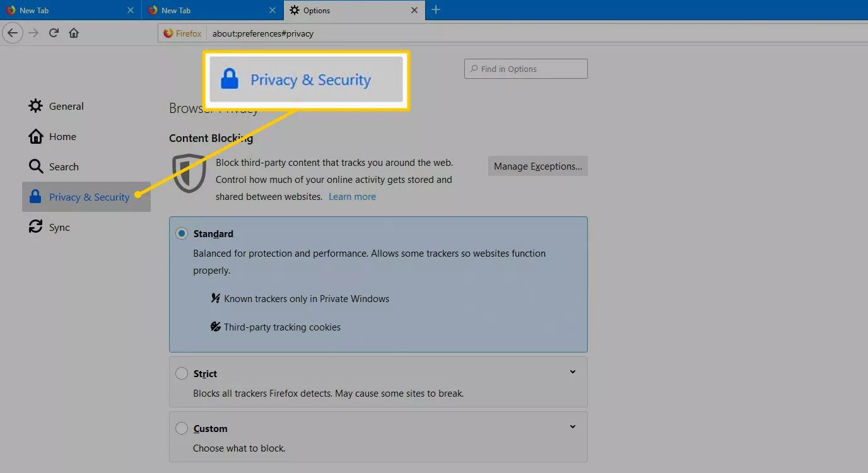Image resolution: width=868 pixels, height=473 pixels.
Task: Click the Search magnifier icon in sidebar
Action: (35, 166)
